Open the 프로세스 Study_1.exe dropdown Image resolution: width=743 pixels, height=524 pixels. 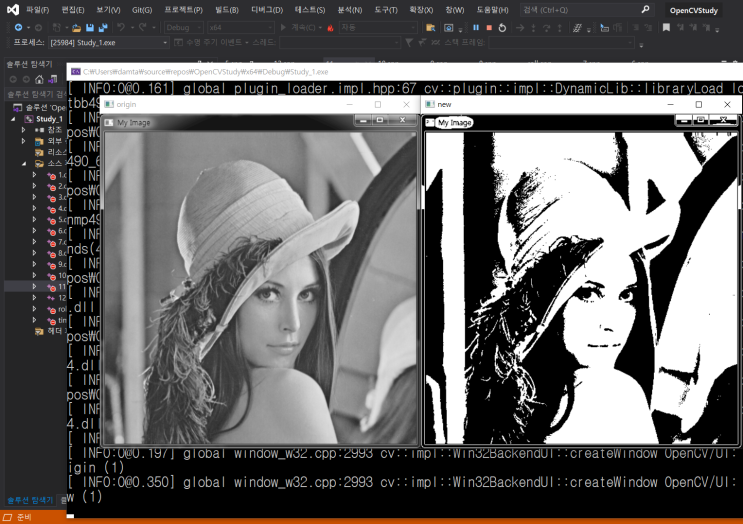point(109,43)
